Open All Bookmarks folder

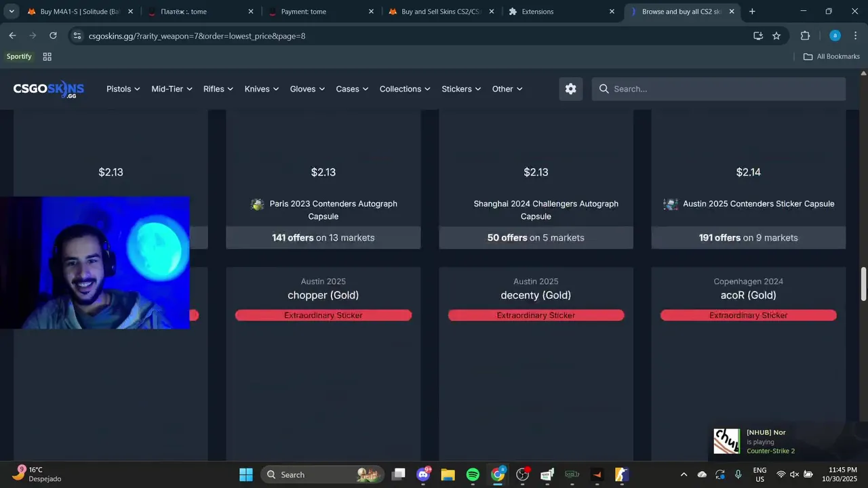click(831, 56)
